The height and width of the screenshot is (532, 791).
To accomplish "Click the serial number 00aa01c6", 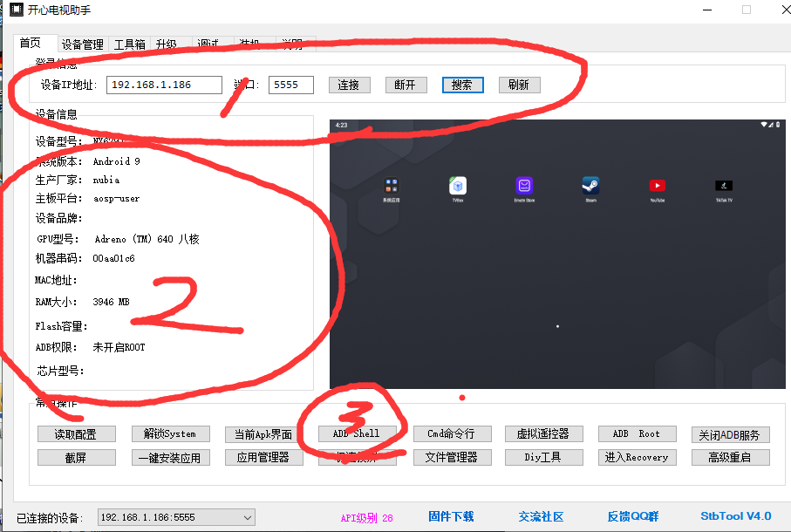I will (113, 258).
